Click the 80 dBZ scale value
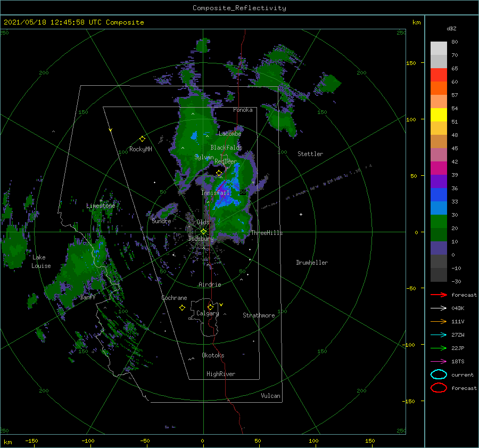479x448 pixels. (455, 42)
